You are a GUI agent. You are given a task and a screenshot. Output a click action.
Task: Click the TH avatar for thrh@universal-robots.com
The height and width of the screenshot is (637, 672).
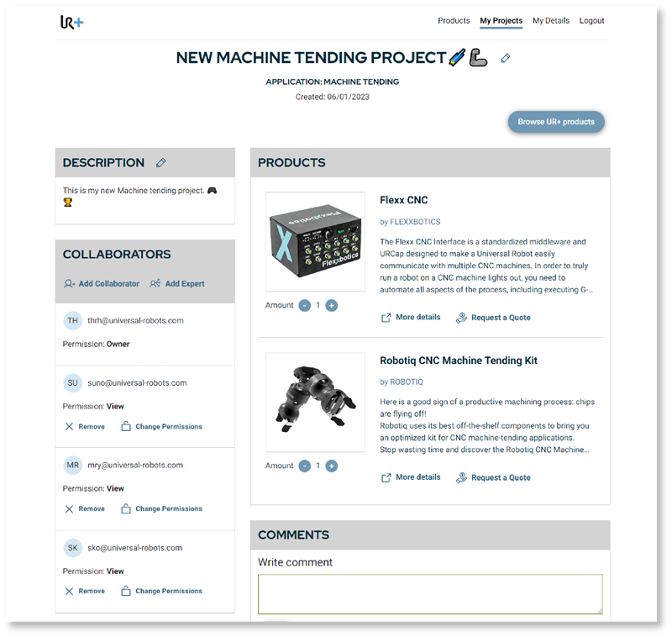73,320
